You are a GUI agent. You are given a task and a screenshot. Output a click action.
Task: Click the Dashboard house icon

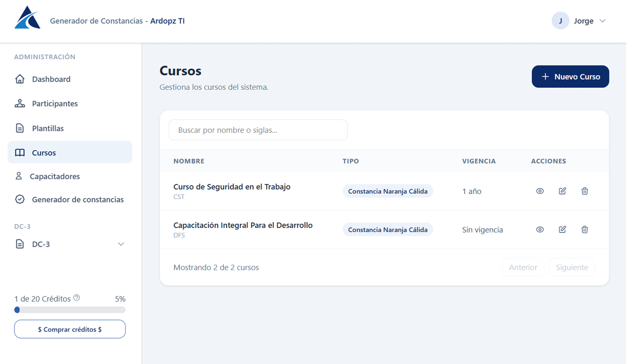pos(20,79)
